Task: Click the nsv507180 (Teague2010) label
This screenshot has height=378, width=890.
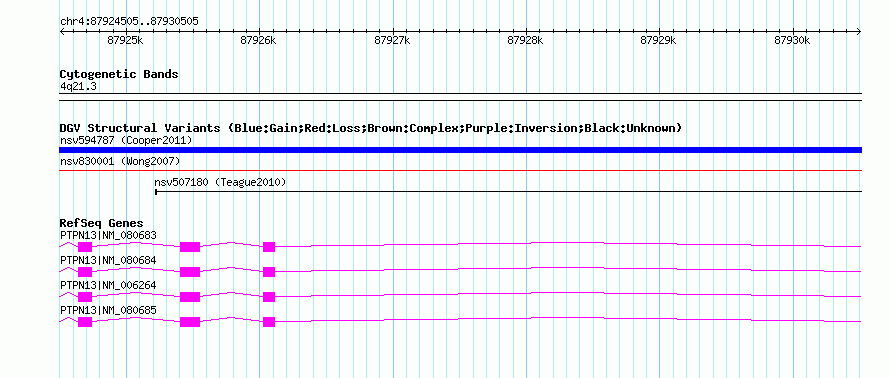Action: 220,183
